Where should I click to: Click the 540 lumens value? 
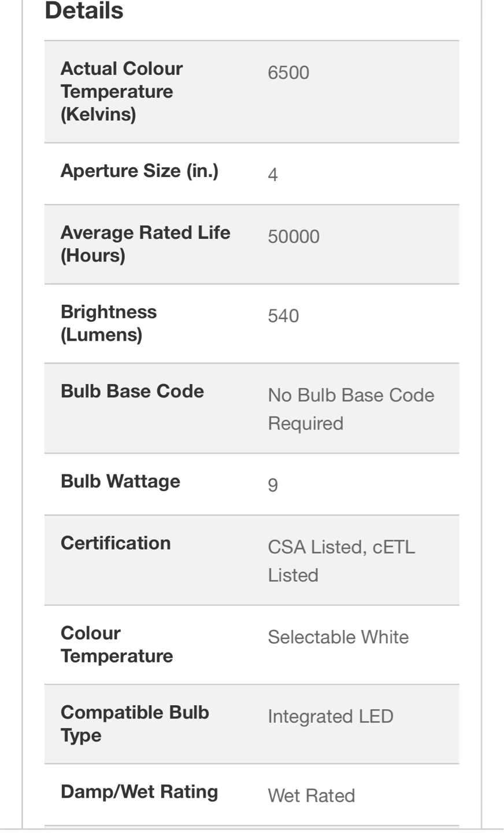[283, 316]
